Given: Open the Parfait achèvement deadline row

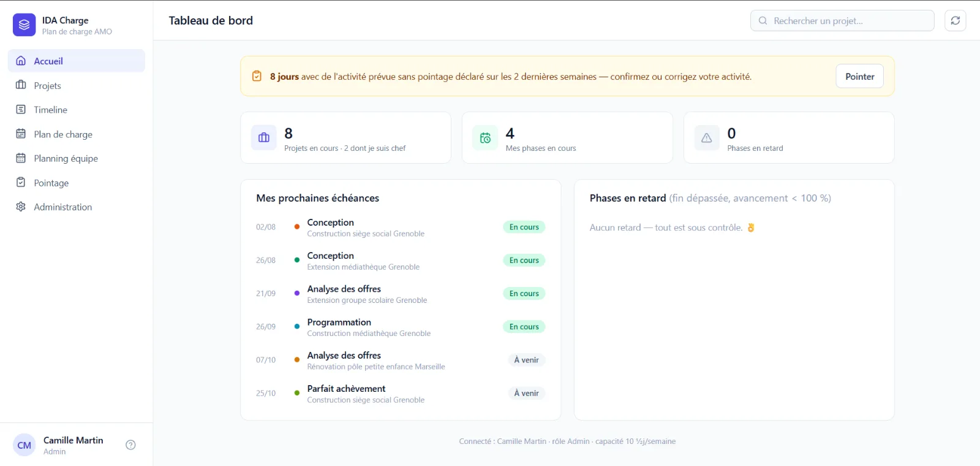Looking at the screenshot, I should pos(401,393).
